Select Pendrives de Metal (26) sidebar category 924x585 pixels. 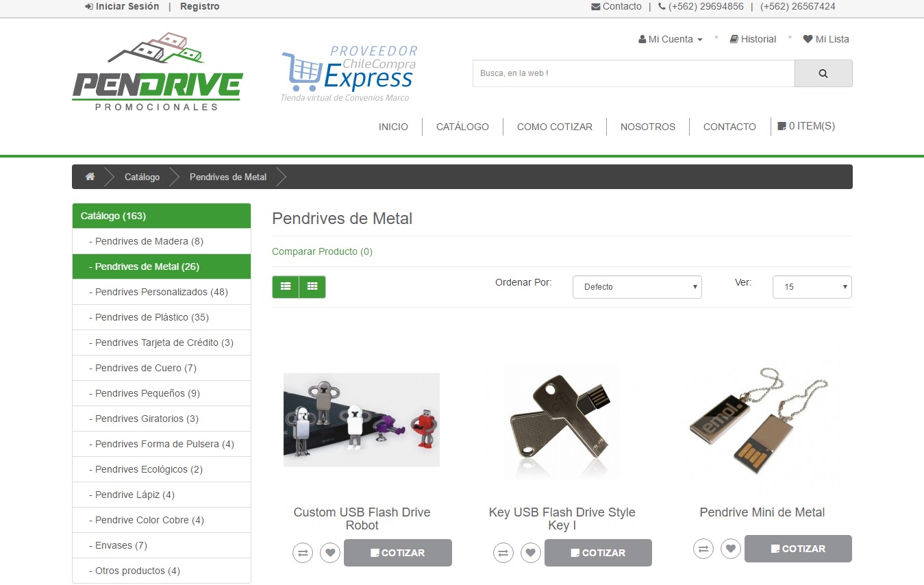pyautogui.click(x=162, y=266)
